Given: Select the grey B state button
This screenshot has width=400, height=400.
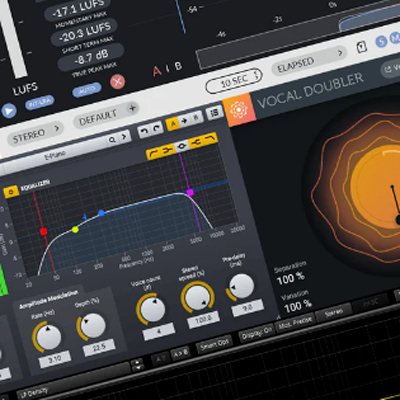Looking at the screenshot, I should point(196,117).
